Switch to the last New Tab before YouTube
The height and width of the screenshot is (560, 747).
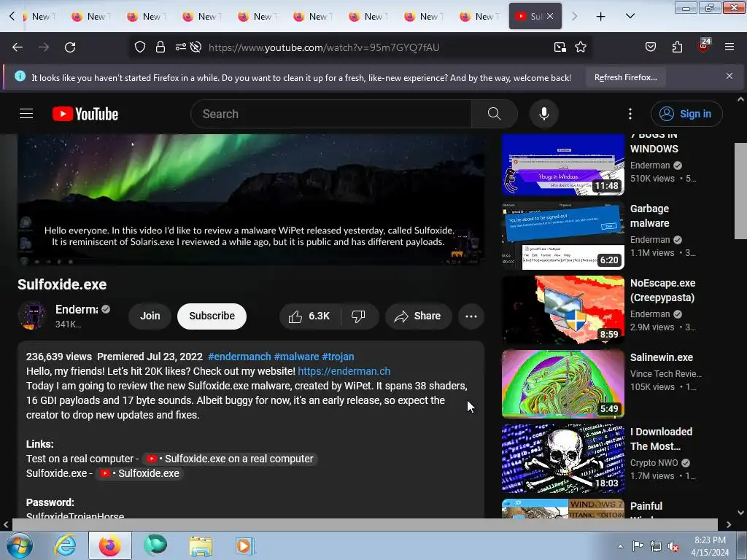pos(479,17)
